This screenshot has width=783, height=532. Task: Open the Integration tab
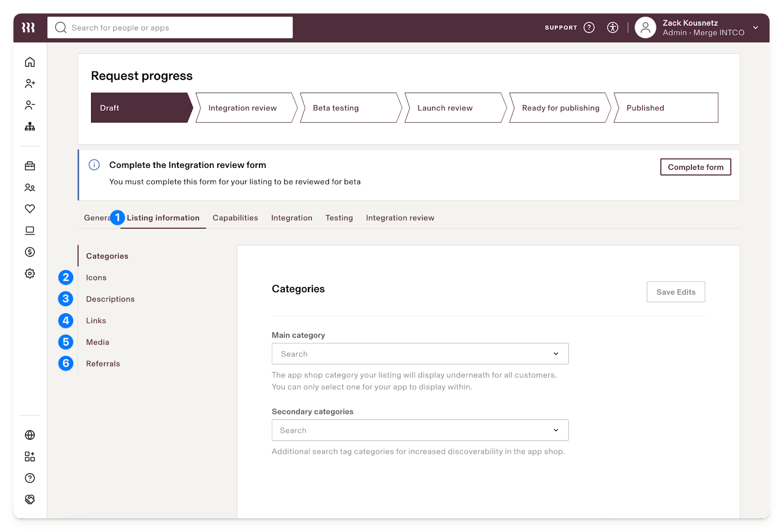coord(292,218)
